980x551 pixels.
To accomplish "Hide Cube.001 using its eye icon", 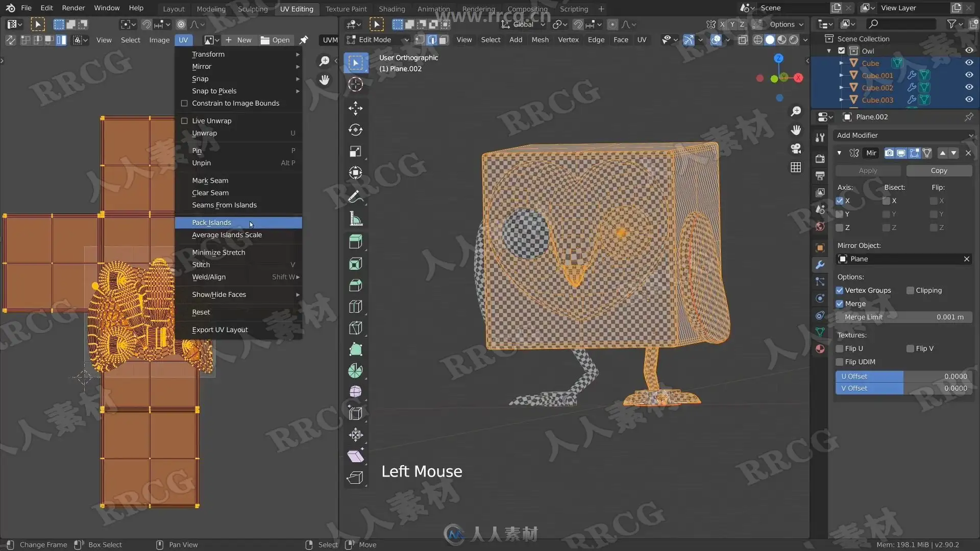I will (x=969, y=75).
